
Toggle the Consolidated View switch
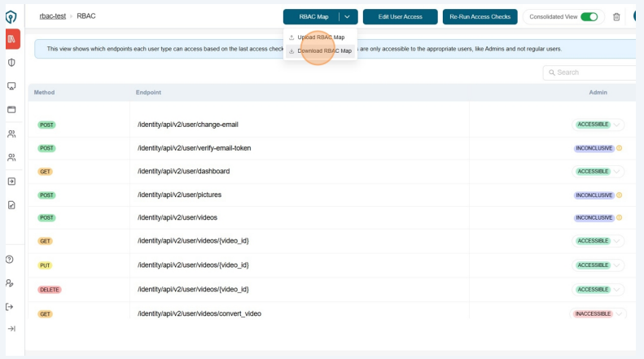click(x=589, y=16)
